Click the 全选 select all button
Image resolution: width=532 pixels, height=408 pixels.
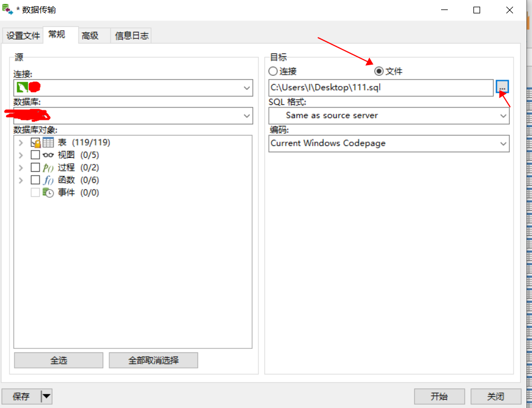click(59, 360)
